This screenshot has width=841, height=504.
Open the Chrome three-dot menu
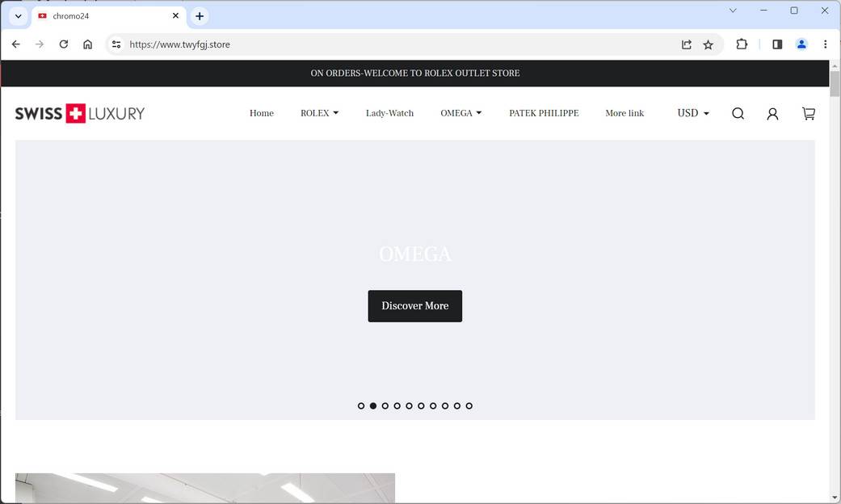(826, 44)
